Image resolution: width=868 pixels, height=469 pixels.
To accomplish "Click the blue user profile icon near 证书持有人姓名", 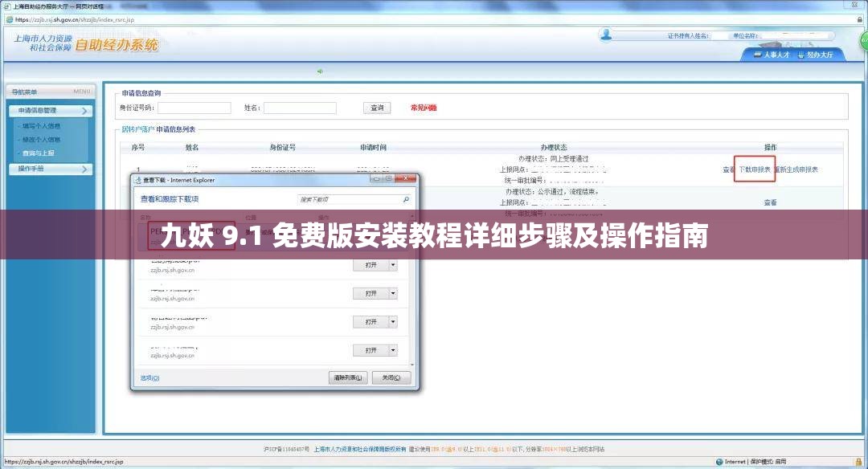I will click(607, 35).
